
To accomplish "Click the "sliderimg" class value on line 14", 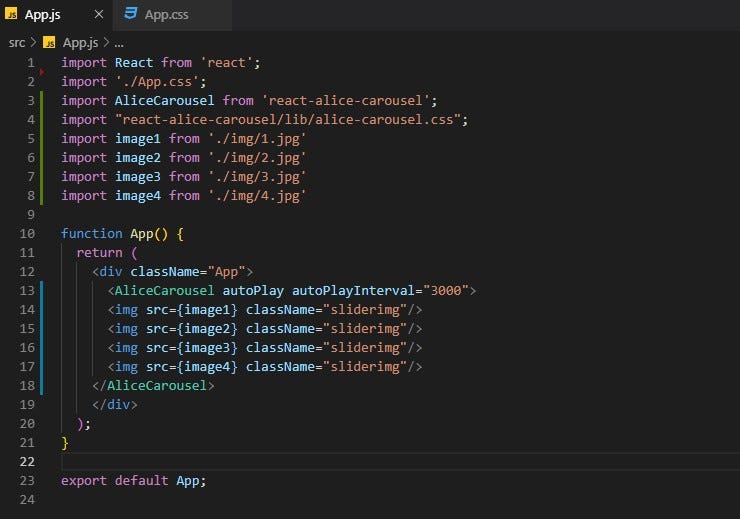I will (x=365, y=310).
